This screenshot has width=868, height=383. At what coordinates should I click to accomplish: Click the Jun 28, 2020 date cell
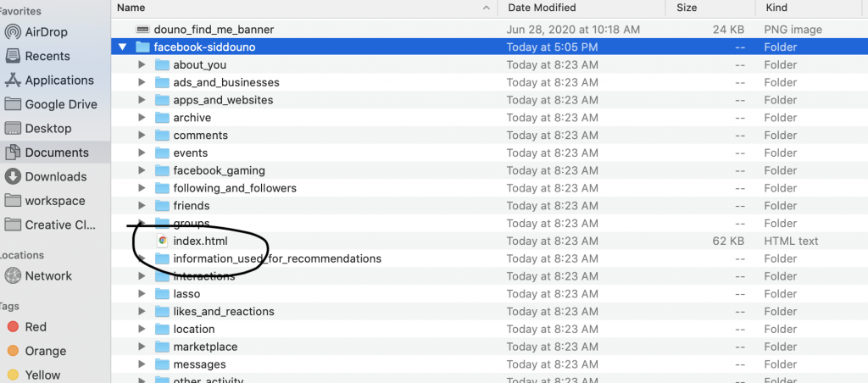[x=574, y=30]
